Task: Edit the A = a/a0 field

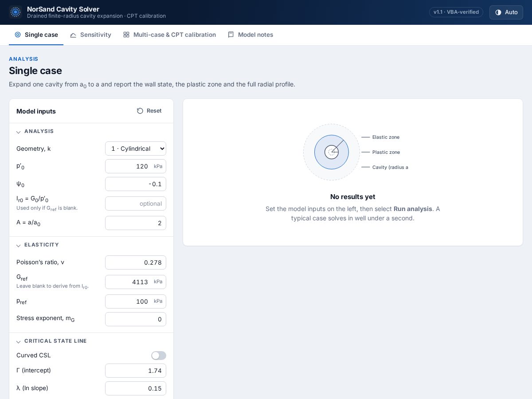Action: (x=136, y=223)
